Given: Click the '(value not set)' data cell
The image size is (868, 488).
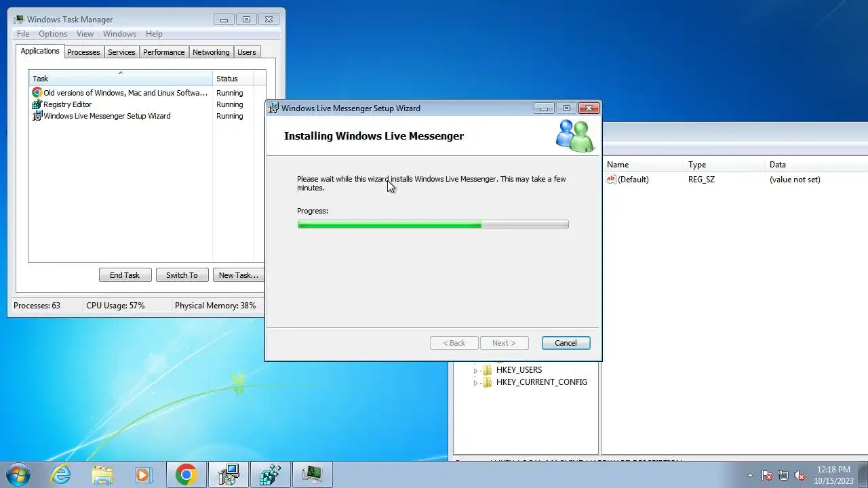Looking at the screenshot, I should click(x=795, y=180).
